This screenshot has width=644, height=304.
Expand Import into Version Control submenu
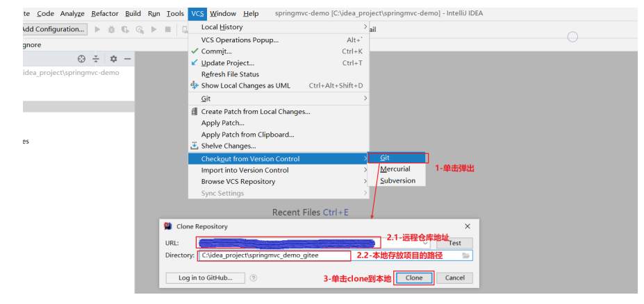365,170
